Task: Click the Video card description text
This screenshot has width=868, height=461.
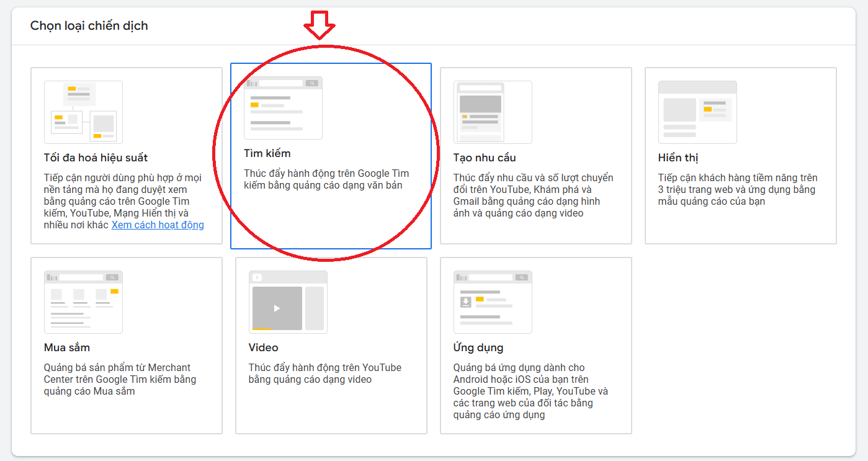Action: [x=325, y=374]
